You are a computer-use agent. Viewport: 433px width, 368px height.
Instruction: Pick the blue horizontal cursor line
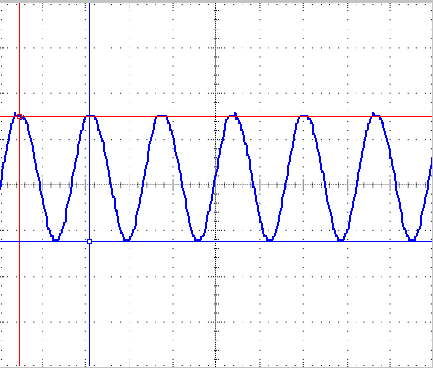216,241
